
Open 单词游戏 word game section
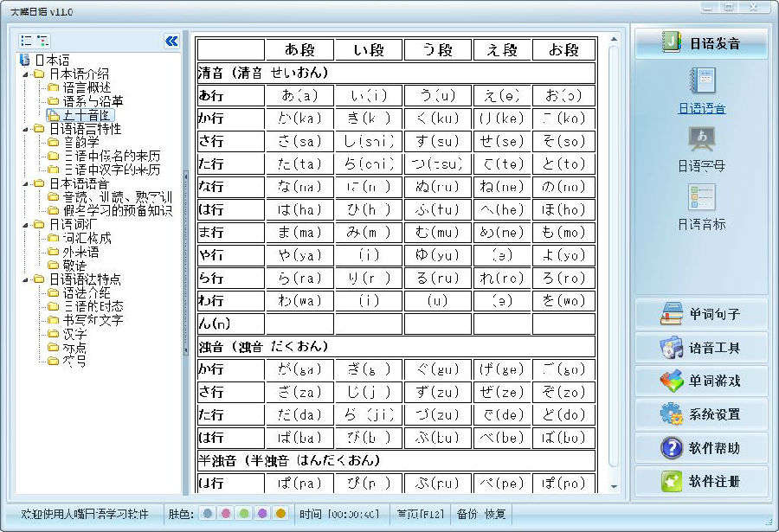(701, 381)
